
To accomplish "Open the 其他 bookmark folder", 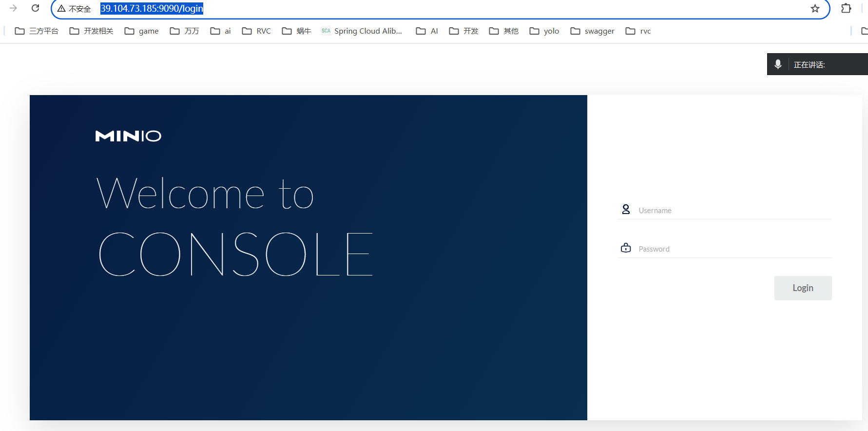I will click(x=504, y=31).
